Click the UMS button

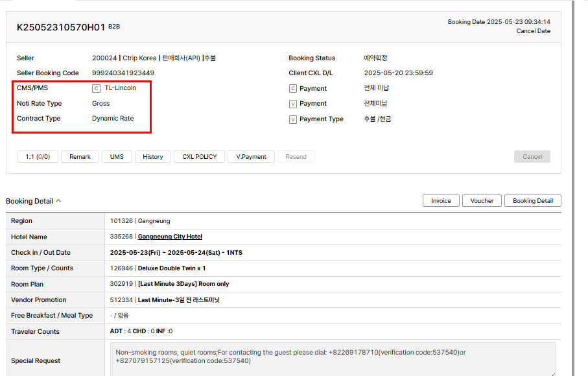(x=117, y=157)
